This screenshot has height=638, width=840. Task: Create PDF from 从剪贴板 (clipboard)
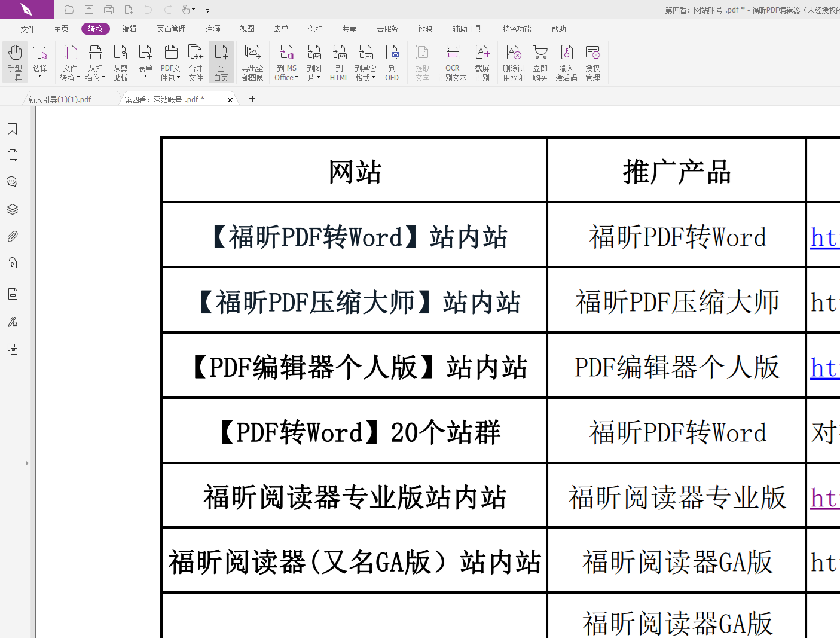tap(120, 62)
